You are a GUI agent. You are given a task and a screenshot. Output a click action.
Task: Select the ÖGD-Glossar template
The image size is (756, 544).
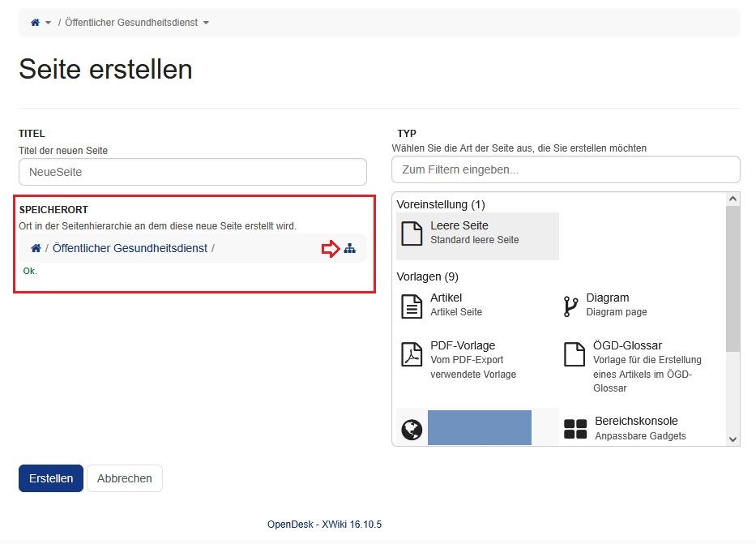[x=627, y=345]
